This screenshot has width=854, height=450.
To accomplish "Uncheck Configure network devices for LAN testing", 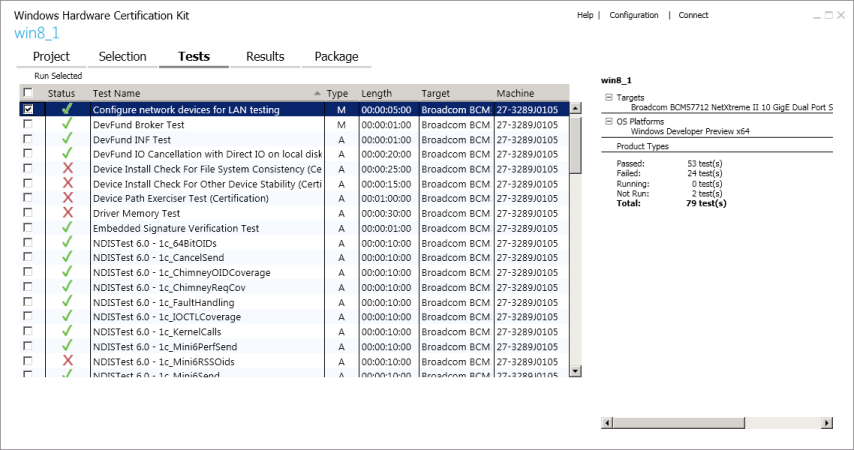I will (x=28, y=109).
